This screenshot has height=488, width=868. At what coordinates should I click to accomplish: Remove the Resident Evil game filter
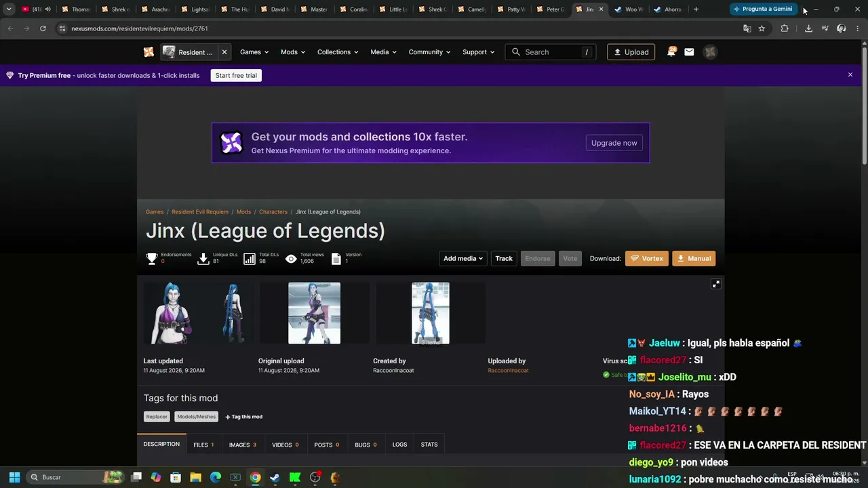pyautogui.click(x=224, y=52)
